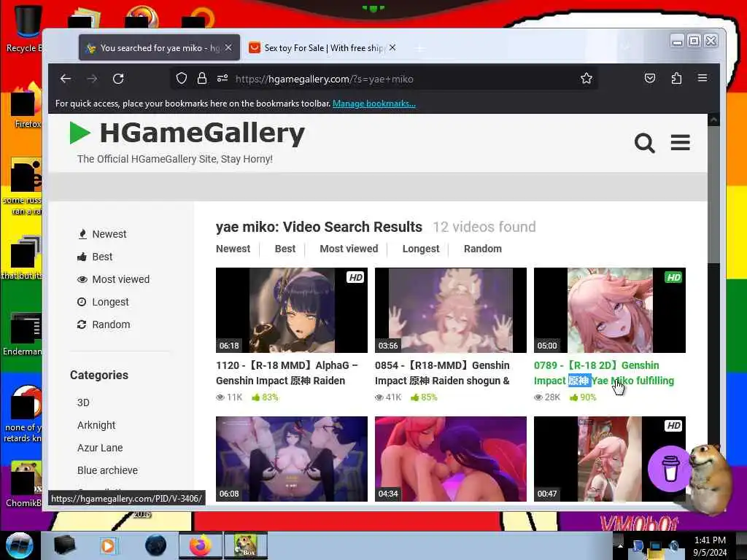Open the Box hamster app in the taskbar
The height and width of the screenshot is (560, 747).
coord(245,545)
